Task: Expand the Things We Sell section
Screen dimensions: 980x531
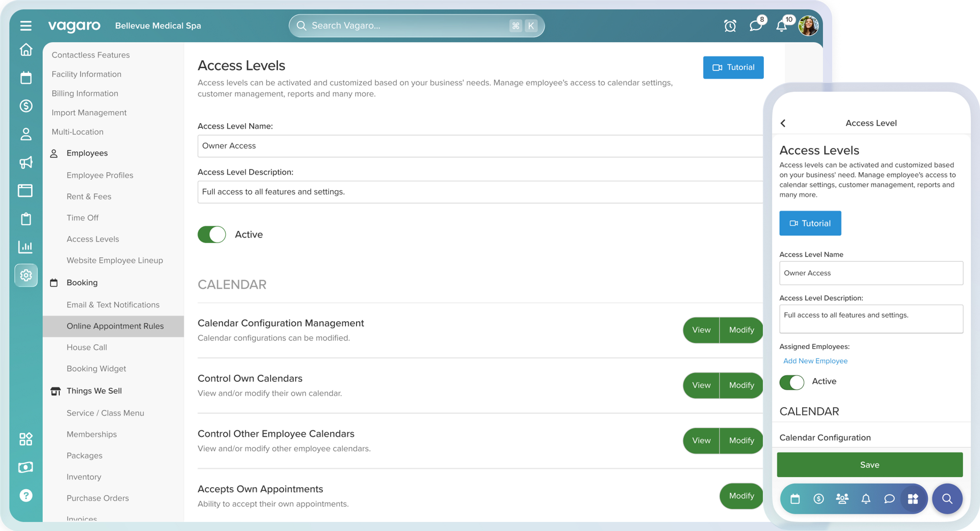Action: pos(94,391)
